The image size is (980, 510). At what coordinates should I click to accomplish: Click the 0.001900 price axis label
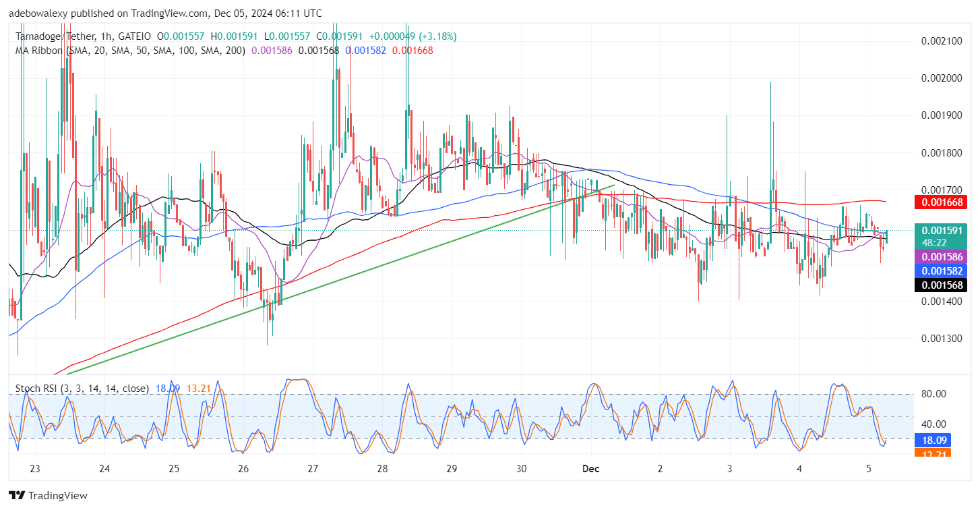941,115
